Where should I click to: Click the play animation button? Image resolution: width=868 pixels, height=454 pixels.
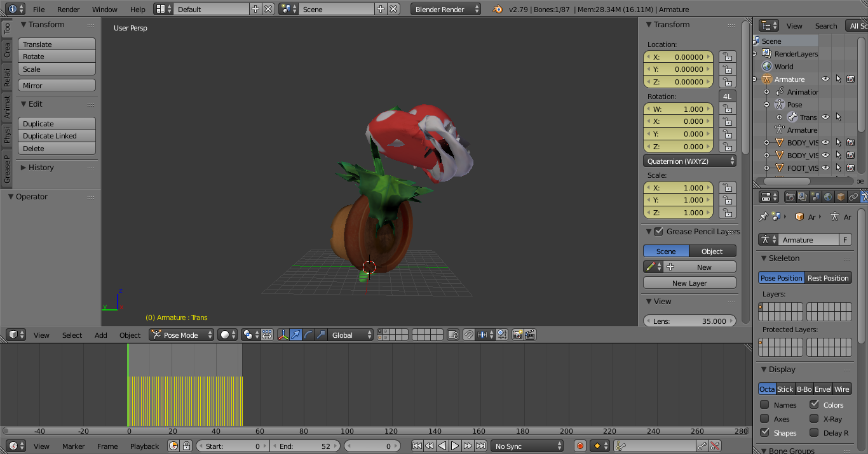[x=455, y=446]
